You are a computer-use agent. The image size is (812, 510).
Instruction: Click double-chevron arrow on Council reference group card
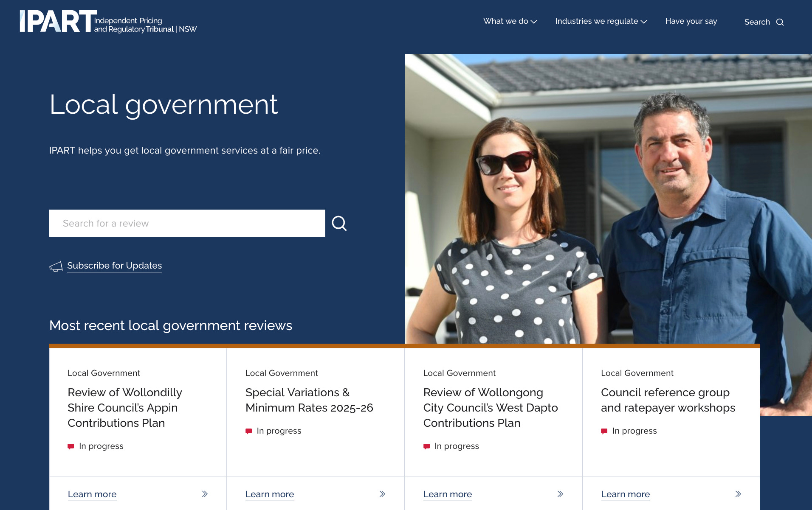[738, 494]
